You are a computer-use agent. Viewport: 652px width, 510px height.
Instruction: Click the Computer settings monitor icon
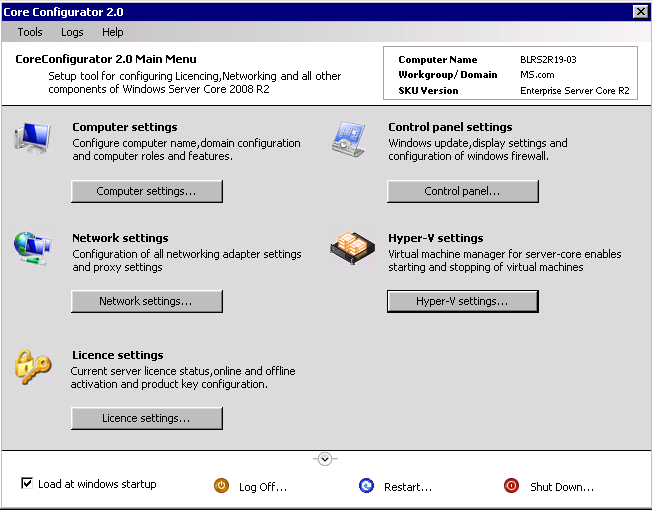(x=33, y=138)
